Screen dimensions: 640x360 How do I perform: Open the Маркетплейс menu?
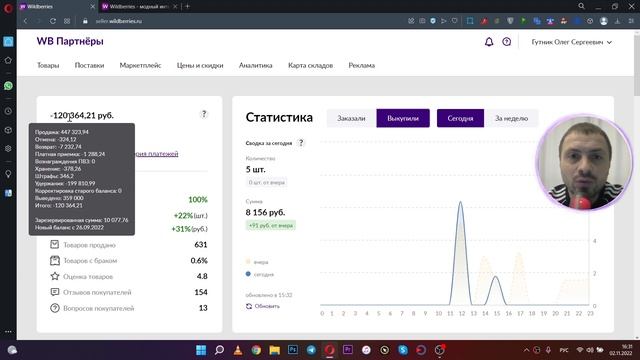140,65
